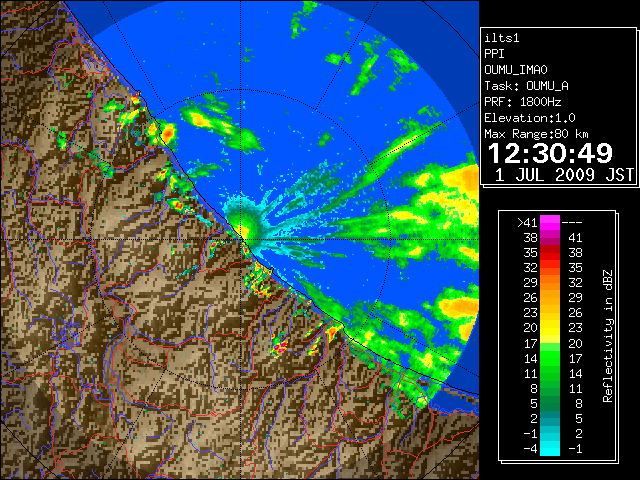The height and width of the screenshot is (480, 640).
Task: Select the "PPI" scan type text
Action: [x=494, y=54]
